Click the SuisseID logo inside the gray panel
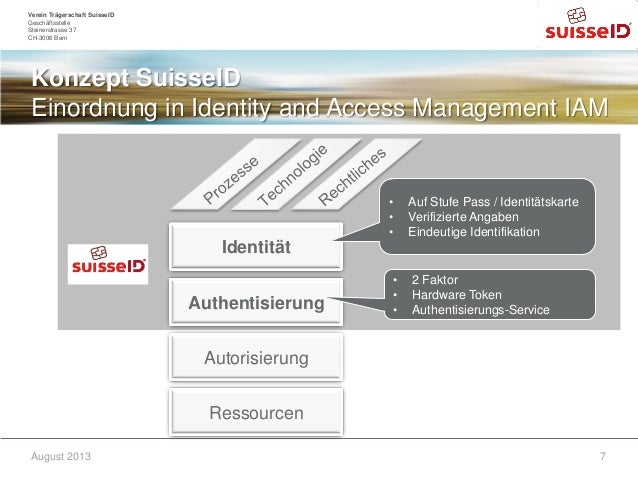638x479 pixels. pos(108,264)
